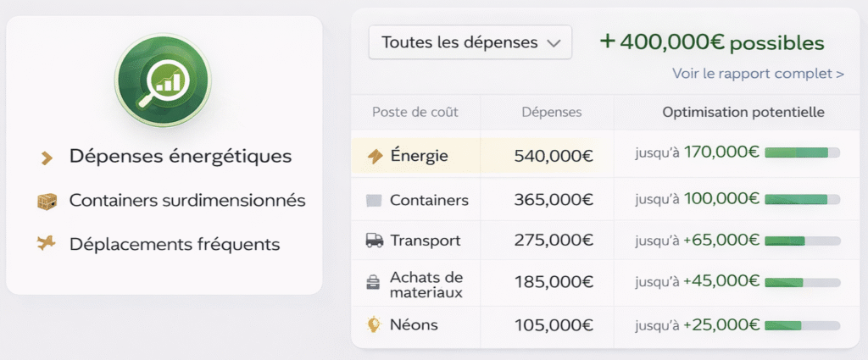Image resolution: width=868 pixels, height=360 pixels.
Task: Click the Containers row square icon
Action: [374, 201]
